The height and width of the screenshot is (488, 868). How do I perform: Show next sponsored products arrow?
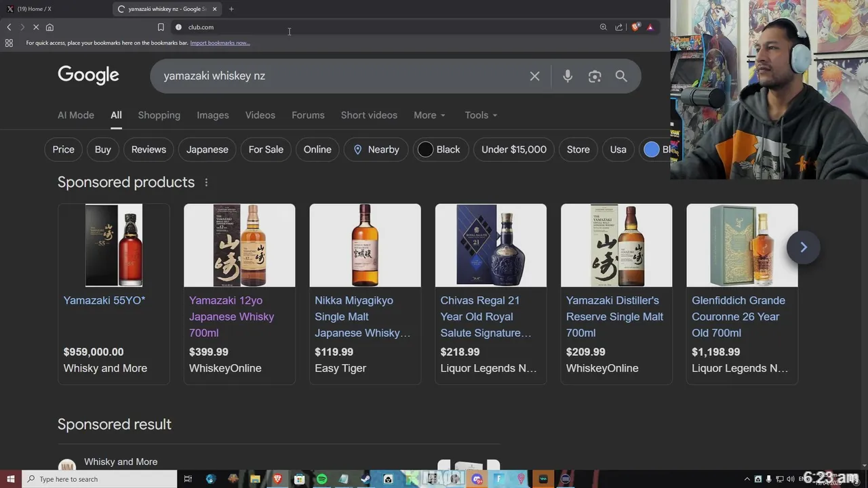(804, 247)
